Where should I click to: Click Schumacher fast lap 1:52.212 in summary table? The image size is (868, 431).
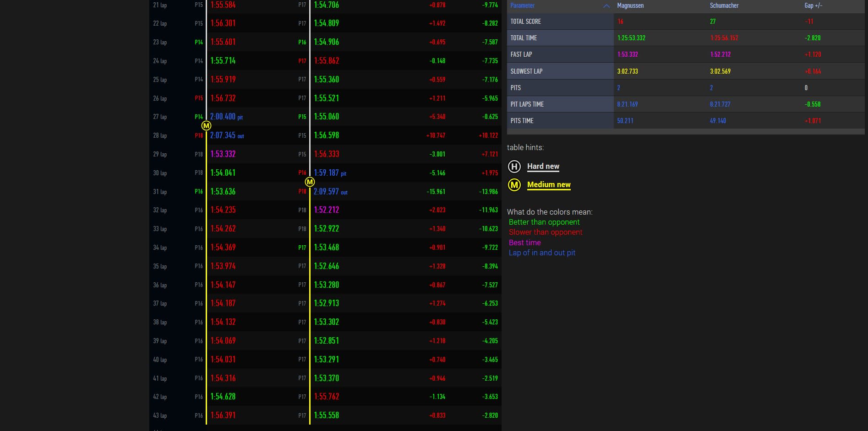721,54
